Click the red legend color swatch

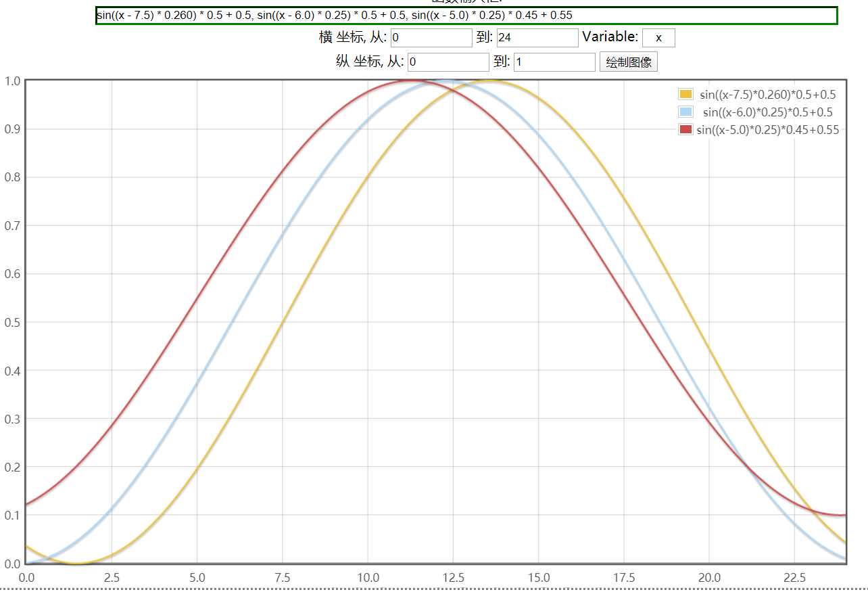686,130
